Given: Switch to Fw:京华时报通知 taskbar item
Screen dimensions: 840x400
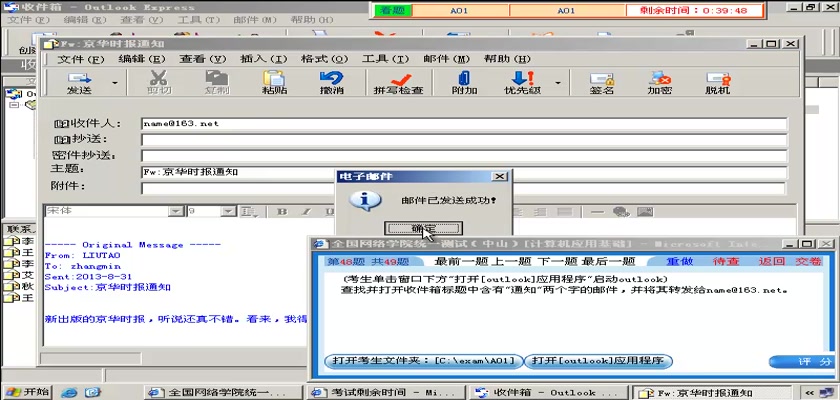Looking at the screenshot, I should [710, 392].
